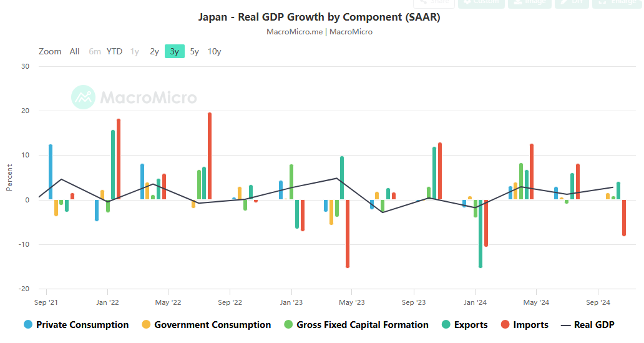Select the YTD zoom range
The image size is (644, 343).
click(114, 51)
